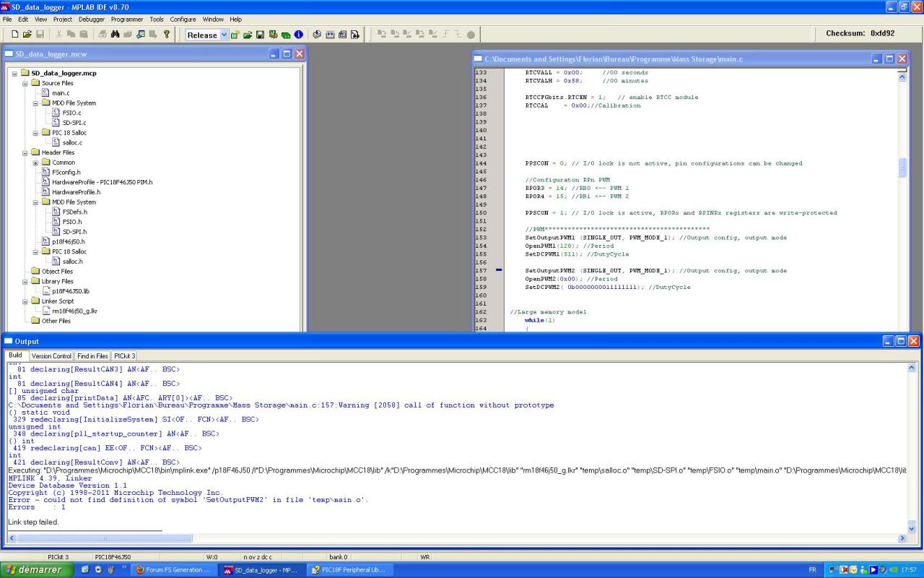Click the New Project toolbar icon
The height and width of the screenshot is (578, 924).
235,34
